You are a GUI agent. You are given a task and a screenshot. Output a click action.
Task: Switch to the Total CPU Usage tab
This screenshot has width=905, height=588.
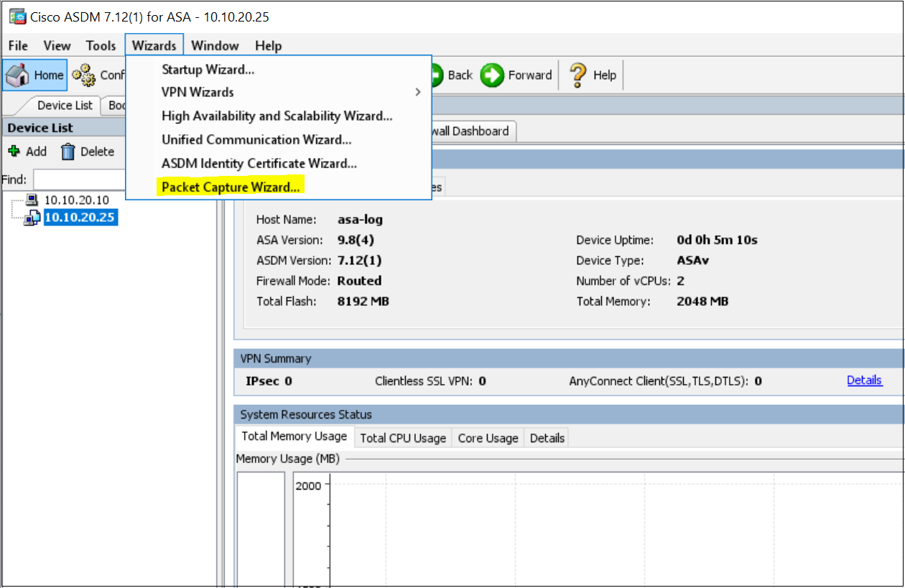click(402, 437)
